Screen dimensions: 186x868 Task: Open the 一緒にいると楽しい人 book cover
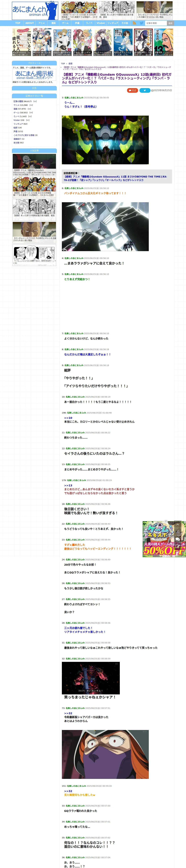22,42
